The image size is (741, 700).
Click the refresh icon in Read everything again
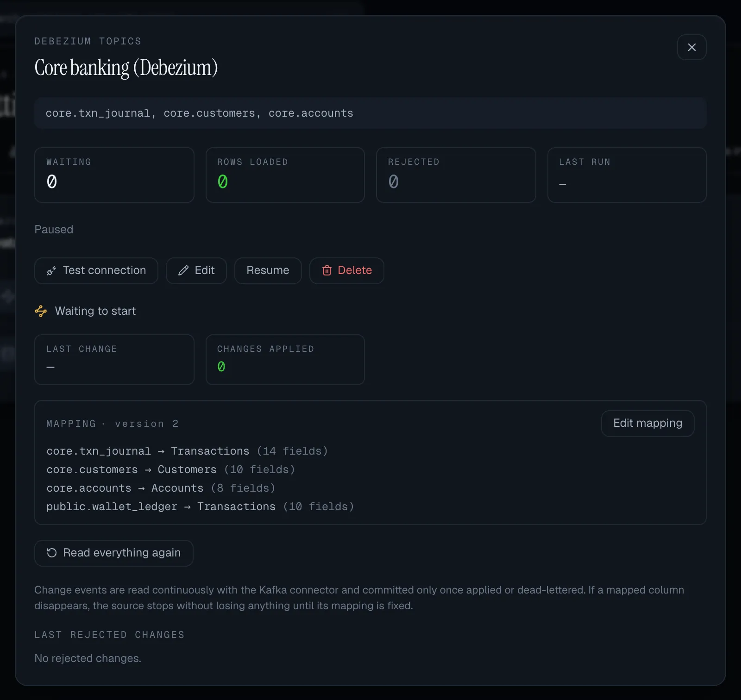click(x=52, y=553)
